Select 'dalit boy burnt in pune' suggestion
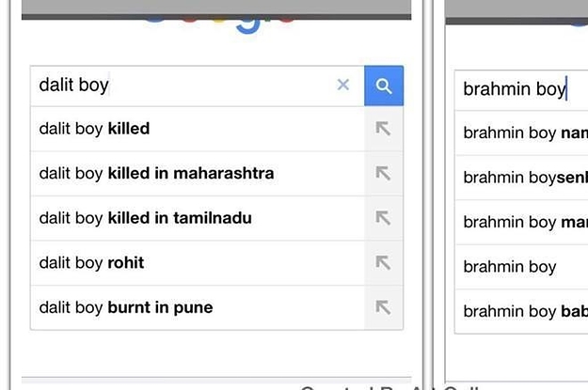This screenshot has height=390, width=588. coord(198,307)
